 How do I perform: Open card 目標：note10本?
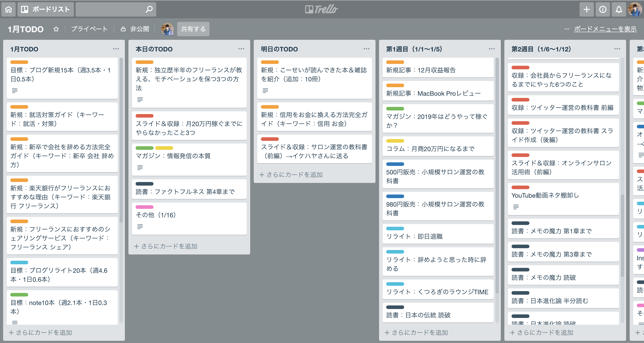click(x=62, y=307)
